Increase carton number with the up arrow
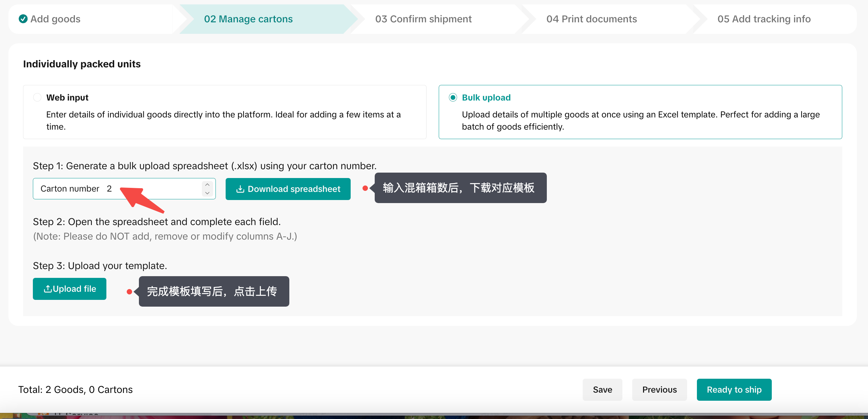The width and height of the screenshot is (868, 419). pos(207,184)
